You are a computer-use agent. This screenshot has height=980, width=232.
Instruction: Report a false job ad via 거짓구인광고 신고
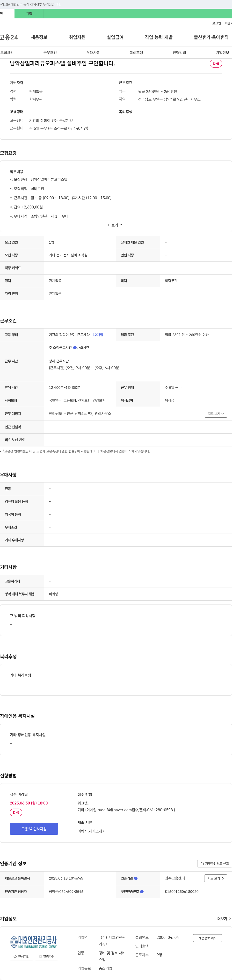(215, 863)
